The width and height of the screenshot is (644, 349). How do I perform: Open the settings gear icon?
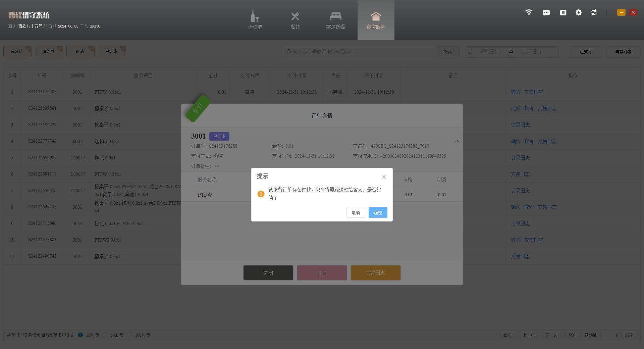579,12
